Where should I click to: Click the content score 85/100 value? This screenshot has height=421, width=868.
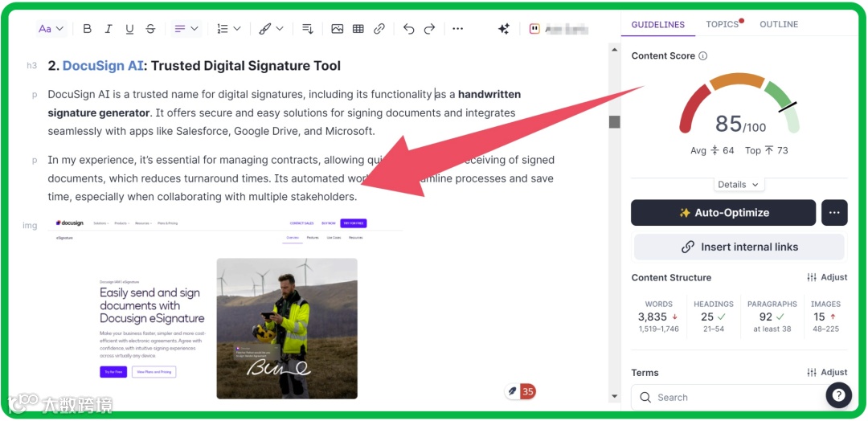[740, 124]
